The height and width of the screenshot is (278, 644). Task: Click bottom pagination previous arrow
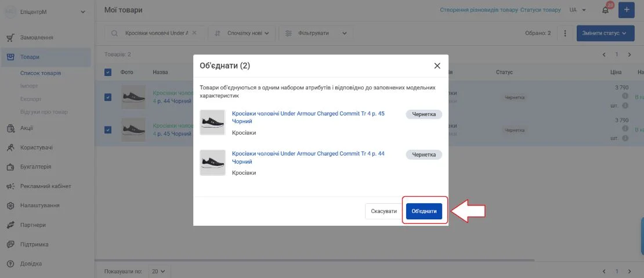pos(604,272)
